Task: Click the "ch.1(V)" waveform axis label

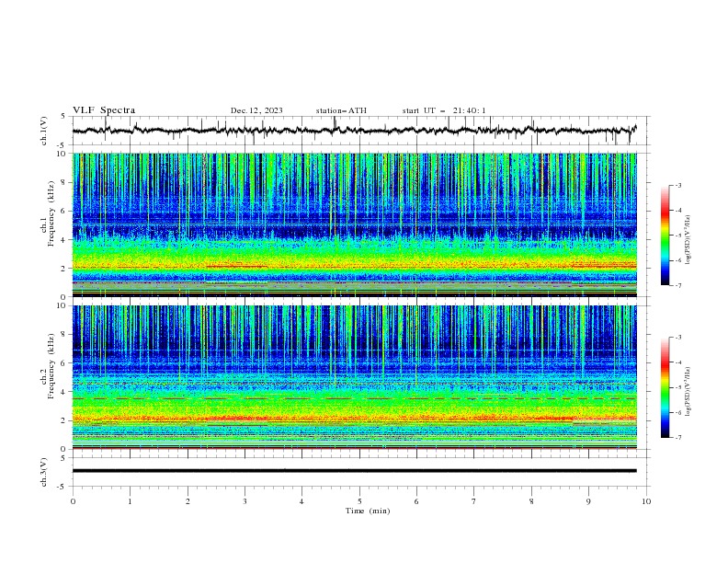Action: pyautogui.click(x=44, y=131)
